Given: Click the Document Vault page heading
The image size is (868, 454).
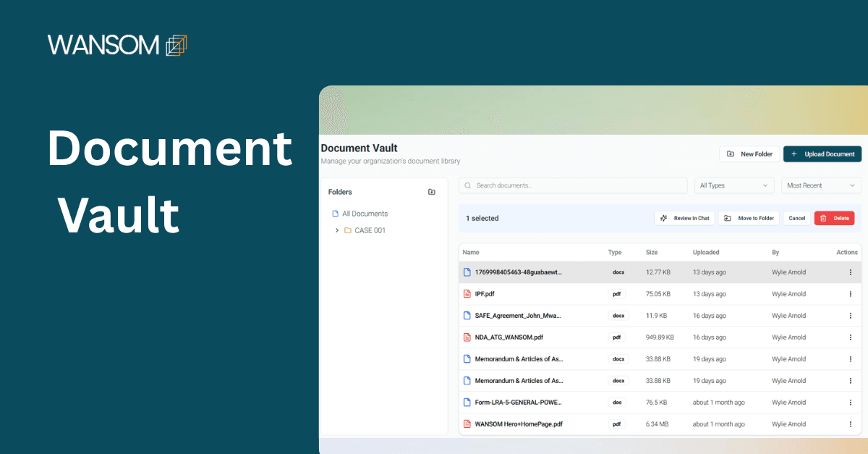Looking at the screenshot, I should pos(359,148).
